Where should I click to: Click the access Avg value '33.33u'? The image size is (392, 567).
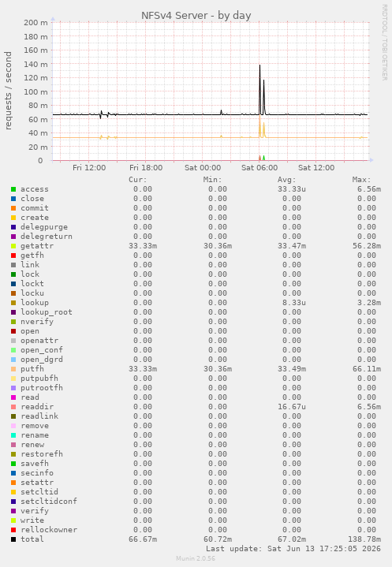292,189
